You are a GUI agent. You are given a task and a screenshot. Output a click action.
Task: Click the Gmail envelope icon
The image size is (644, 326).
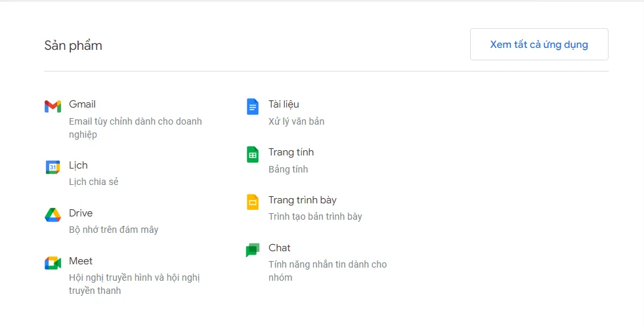point(53,106)
